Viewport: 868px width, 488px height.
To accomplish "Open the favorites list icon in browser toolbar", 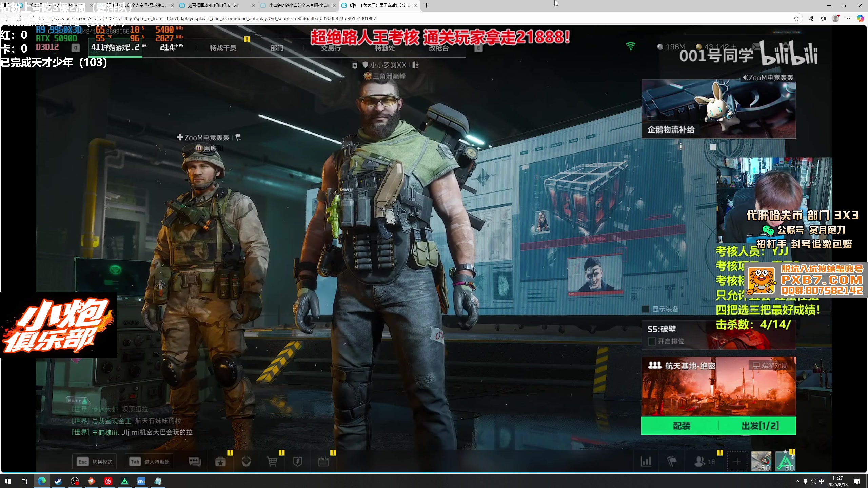I will pyautogui.click(x=823, y=18).
